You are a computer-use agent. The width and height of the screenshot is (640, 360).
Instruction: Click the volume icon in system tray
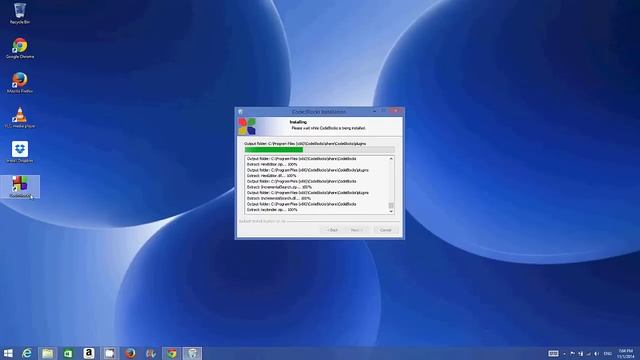pos(597,354)
